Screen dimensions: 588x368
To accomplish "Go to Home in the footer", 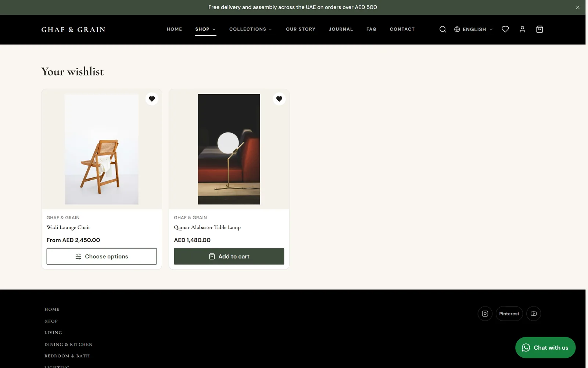I will point(52,309).
